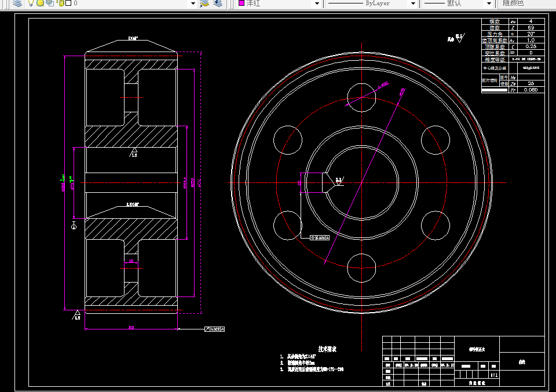Open the ByLayer linetype dropdown arrow
This screenshot has width=556, height=392.
(413, 3)
